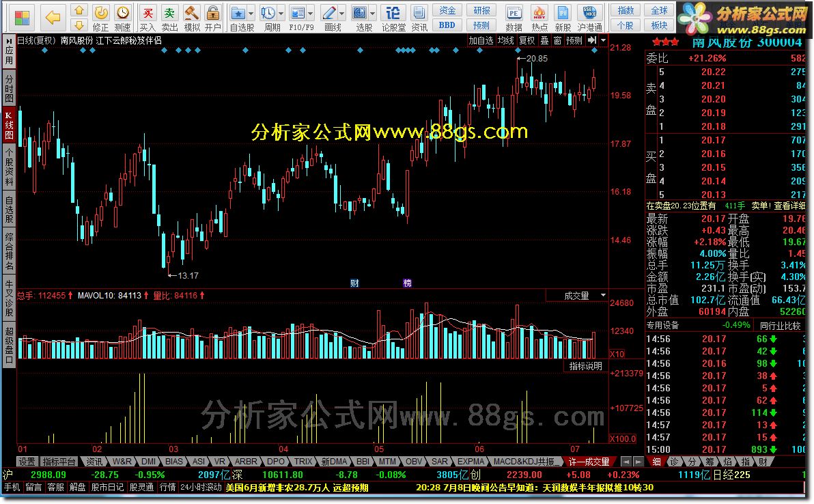Click the yellow down arrow icon

79,25
